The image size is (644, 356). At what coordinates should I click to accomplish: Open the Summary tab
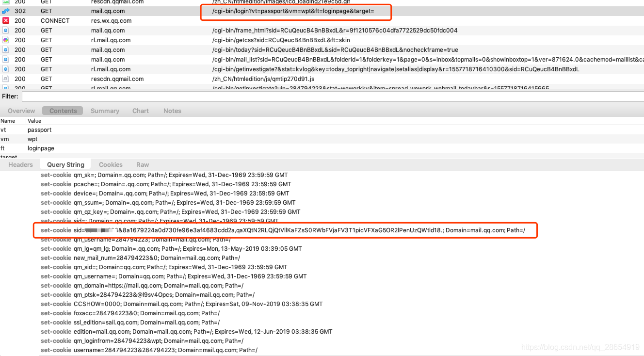pyautogui.click(x=105, y=111)
